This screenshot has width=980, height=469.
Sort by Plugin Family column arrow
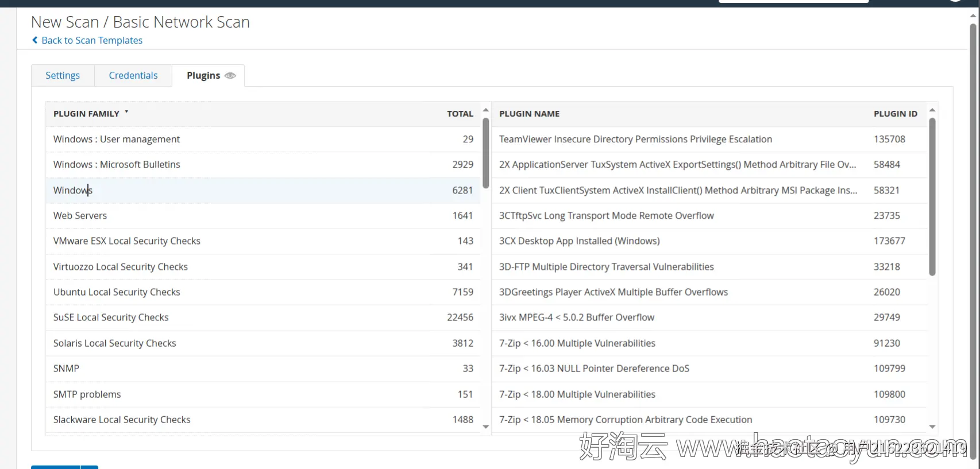pyautogui.click(x=126, y=112)
